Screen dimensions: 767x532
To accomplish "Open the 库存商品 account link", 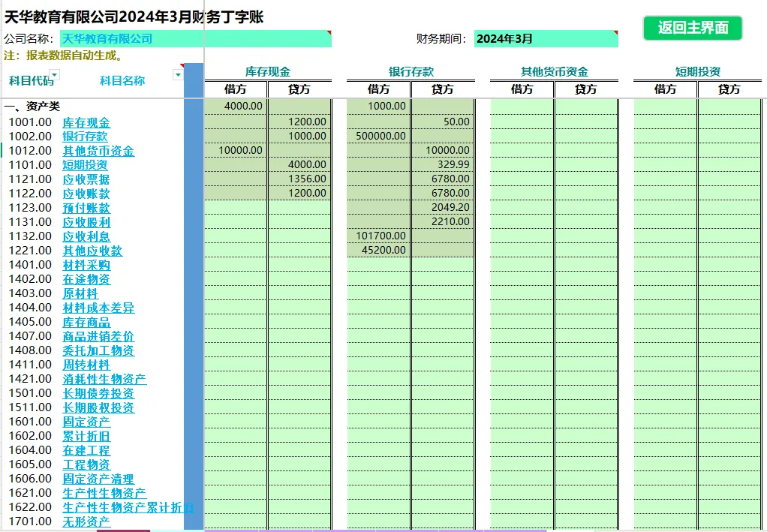I will [x=86, y=322].
